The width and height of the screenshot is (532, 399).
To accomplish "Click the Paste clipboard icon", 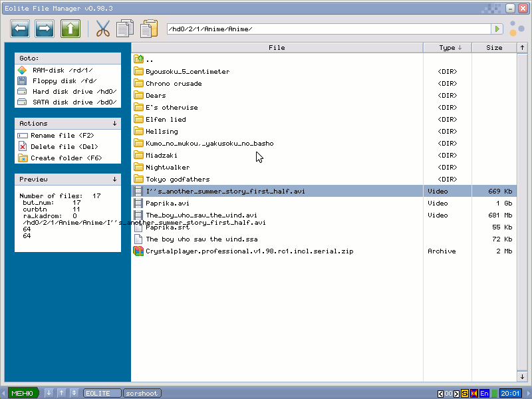I will point(149,29).
